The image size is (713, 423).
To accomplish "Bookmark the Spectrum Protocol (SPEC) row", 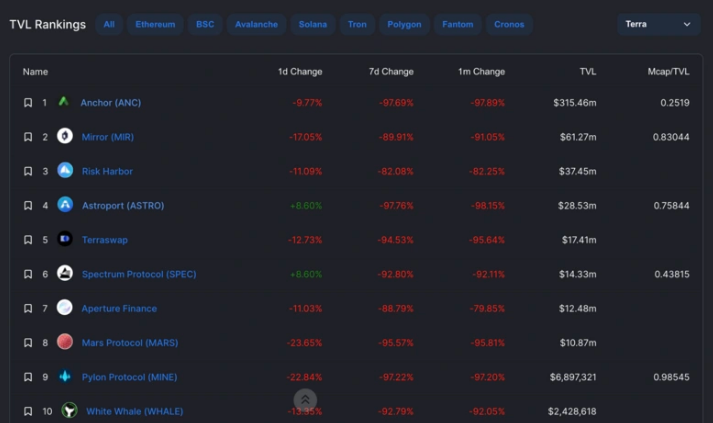I will click(x=28, y=274).
